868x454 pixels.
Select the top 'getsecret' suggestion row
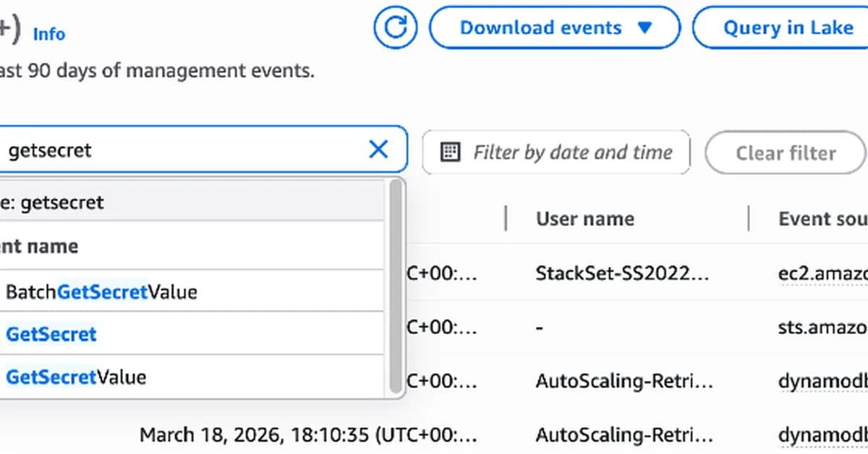(x=145, y=203)
